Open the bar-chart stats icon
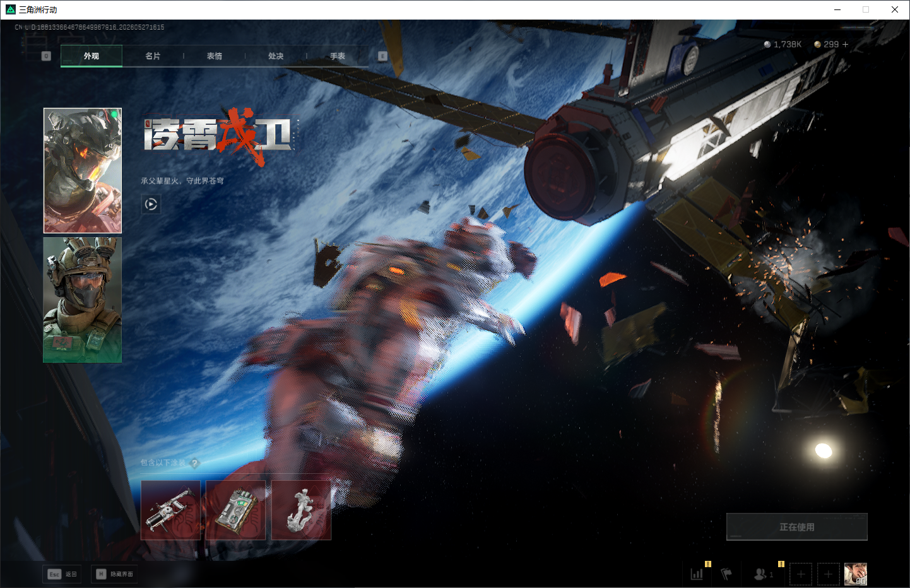Image resolution: width=910 pixels, height=588 pixels. (x=697, y=574)
